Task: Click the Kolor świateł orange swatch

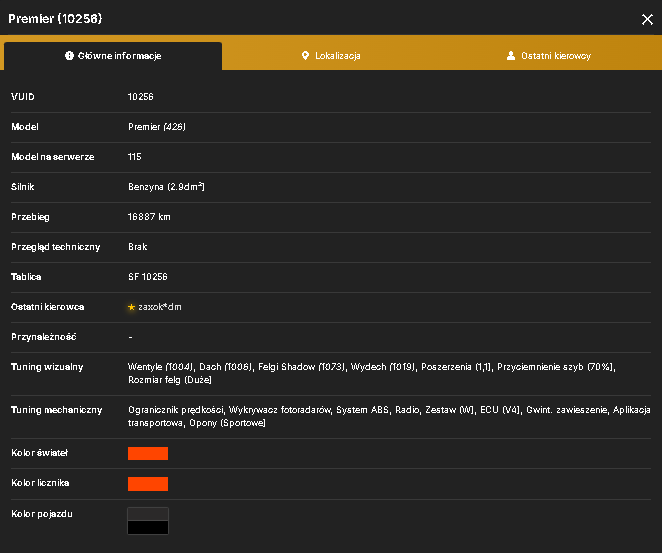Action: (148, 453)
